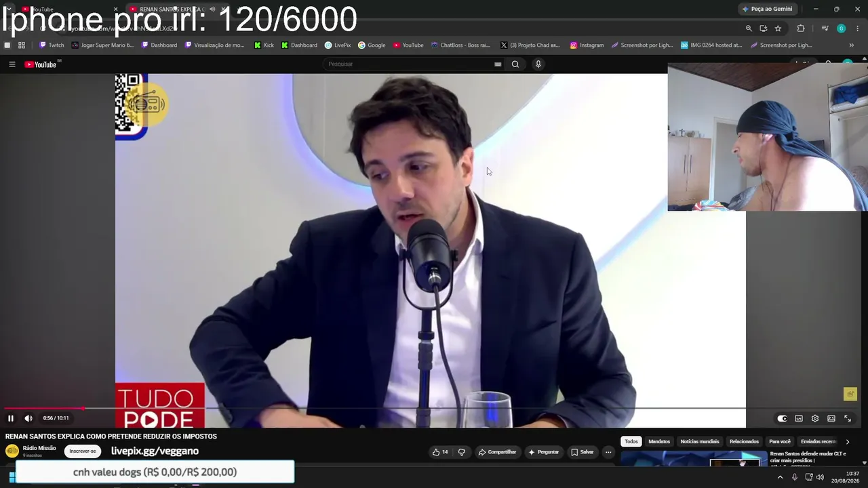Open the on-screen keyboard in search box

[x=498, y=64]
